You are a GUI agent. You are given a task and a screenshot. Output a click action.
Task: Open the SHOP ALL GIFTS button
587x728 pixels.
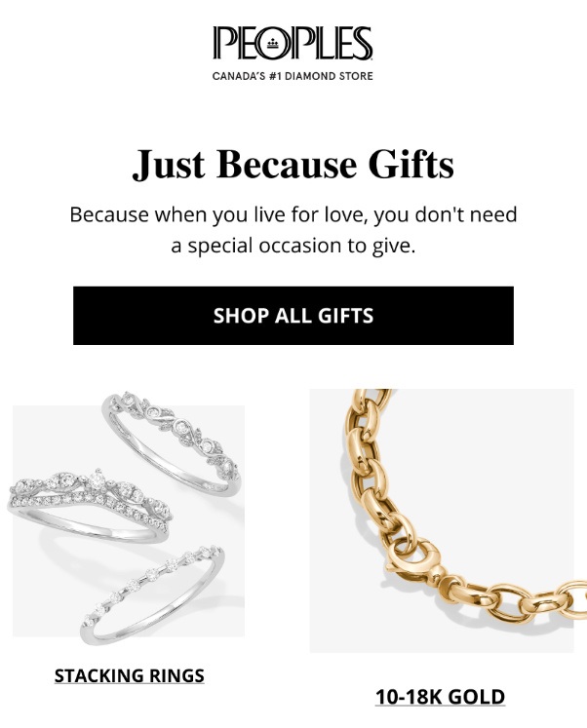click(x=293, y=315)
